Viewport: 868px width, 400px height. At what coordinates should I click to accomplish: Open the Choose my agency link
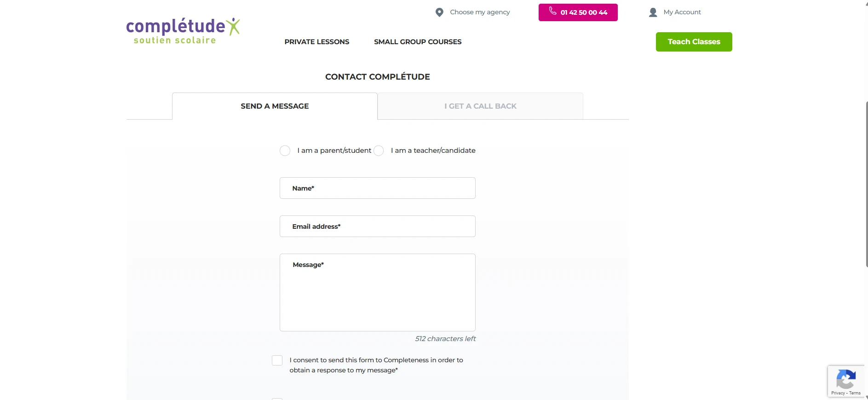click(480, 12)
